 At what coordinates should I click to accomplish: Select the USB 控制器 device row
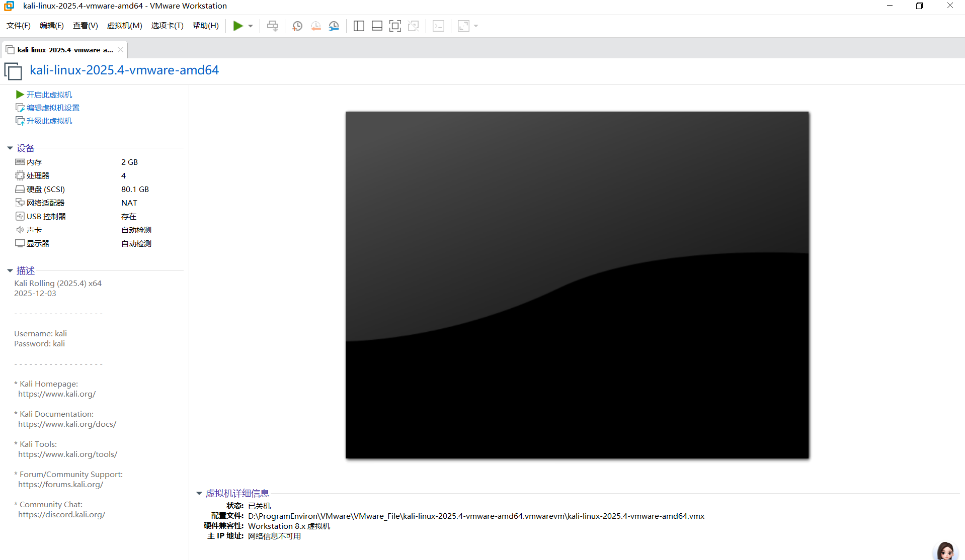pos(98,216)
